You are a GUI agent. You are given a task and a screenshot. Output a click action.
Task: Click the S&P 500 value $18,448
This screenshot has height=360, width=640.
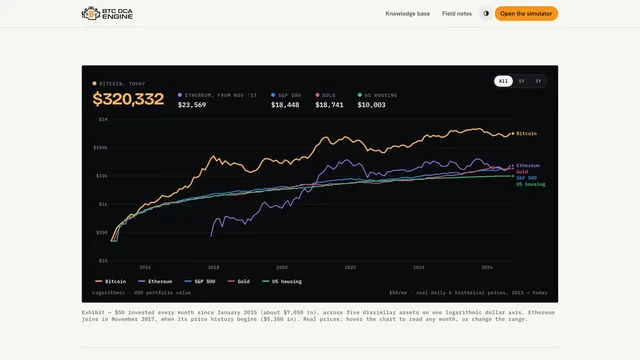285,105
